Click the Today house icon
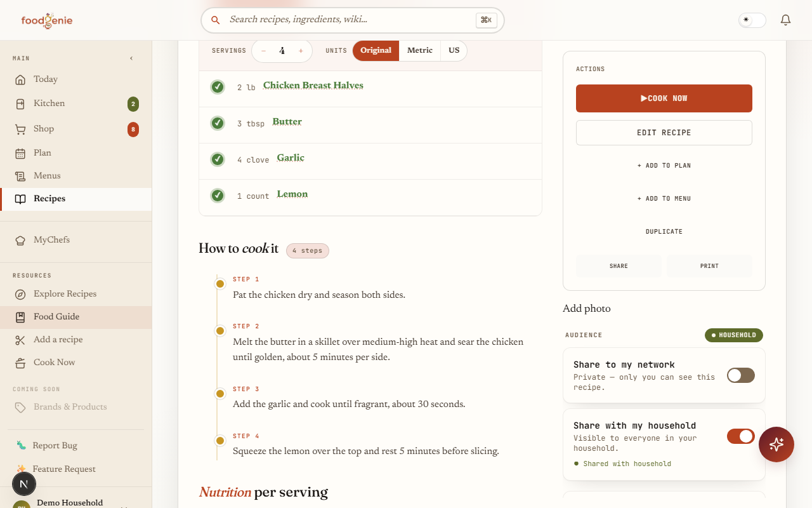 tap(20, 79)
